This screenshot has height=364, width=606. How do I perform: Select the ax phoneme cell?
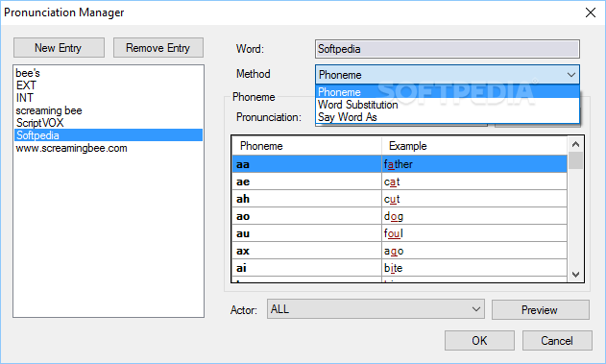[x=307, y=251]
